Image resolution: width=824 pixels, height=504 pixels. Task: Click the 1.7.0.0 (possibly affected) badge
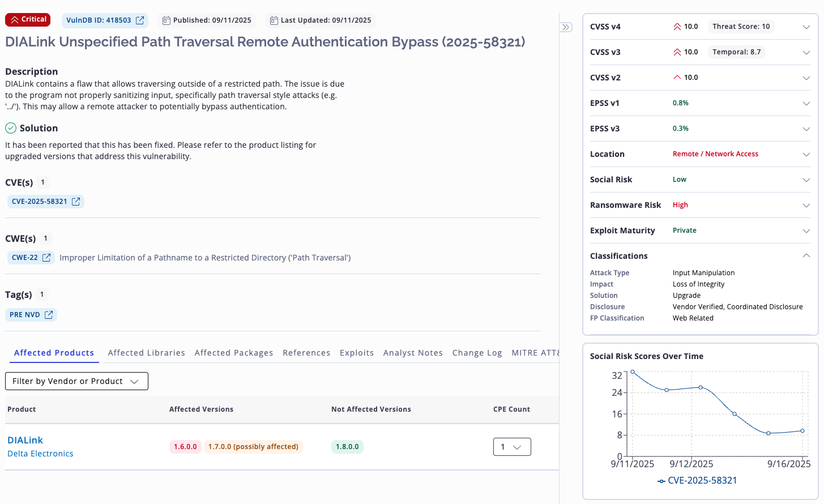[253, 447]
